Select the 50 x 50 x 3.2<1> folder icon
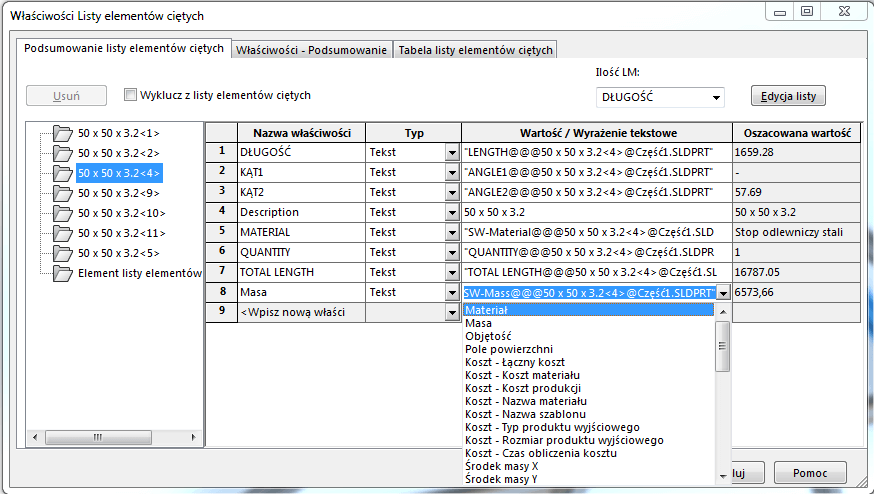 coord(63,133)
